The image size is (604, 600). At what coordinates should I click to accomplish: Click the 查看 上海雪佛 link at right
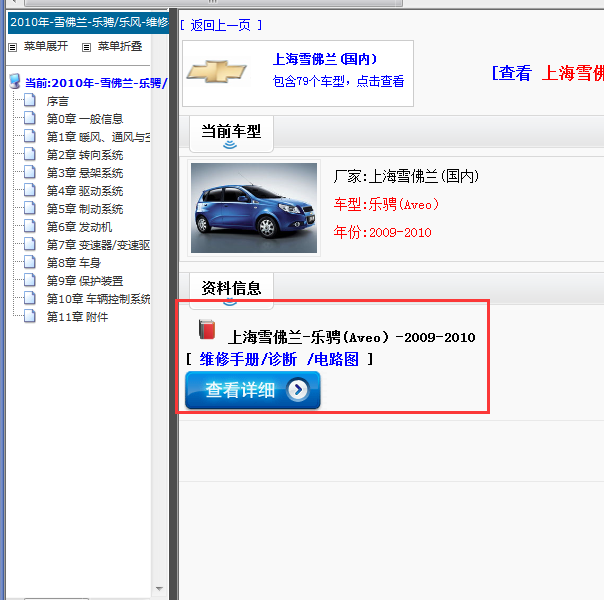(548, 73)
